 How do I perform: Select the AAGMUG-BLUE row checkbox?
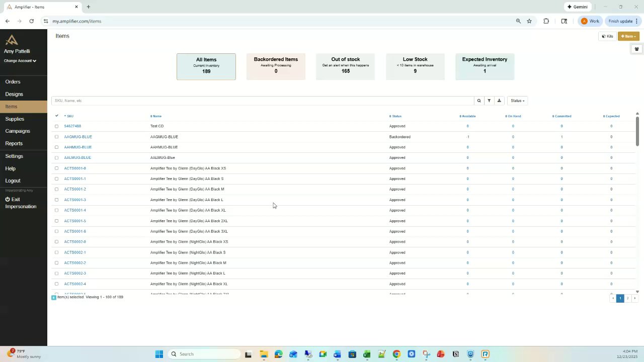pyautogui.click(x=56, y=137)
